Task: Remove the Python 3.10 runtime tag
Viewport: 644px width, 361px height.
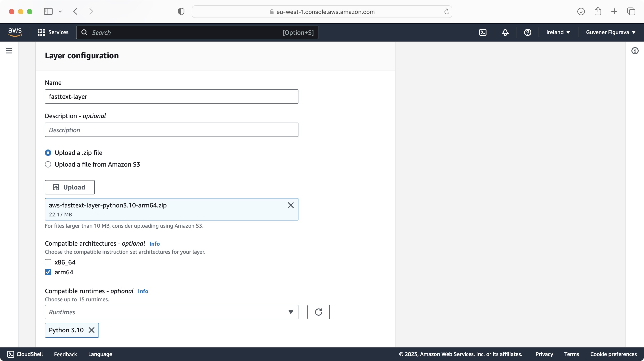Action: click(x=92, y=330)
